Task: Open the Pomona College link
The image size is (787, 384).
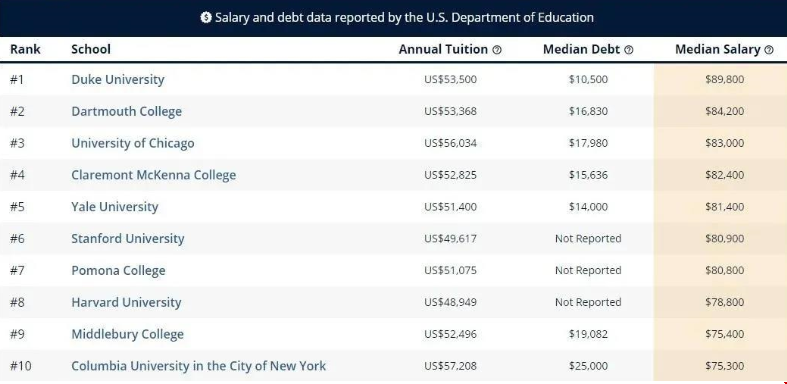Action: [118, 271]
